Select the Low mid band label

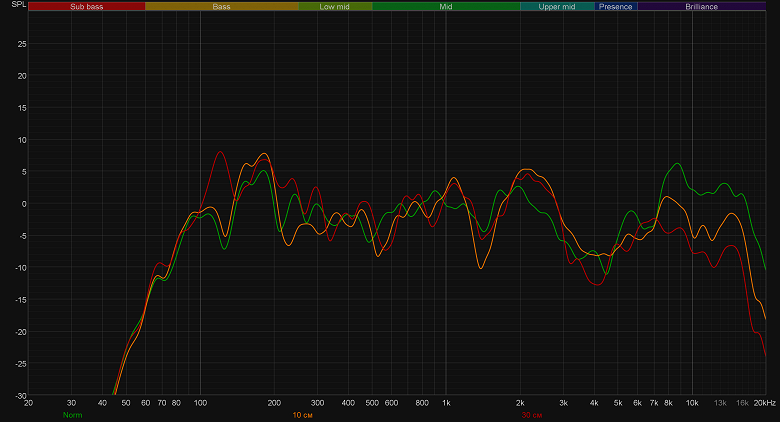tap(334, 6)
